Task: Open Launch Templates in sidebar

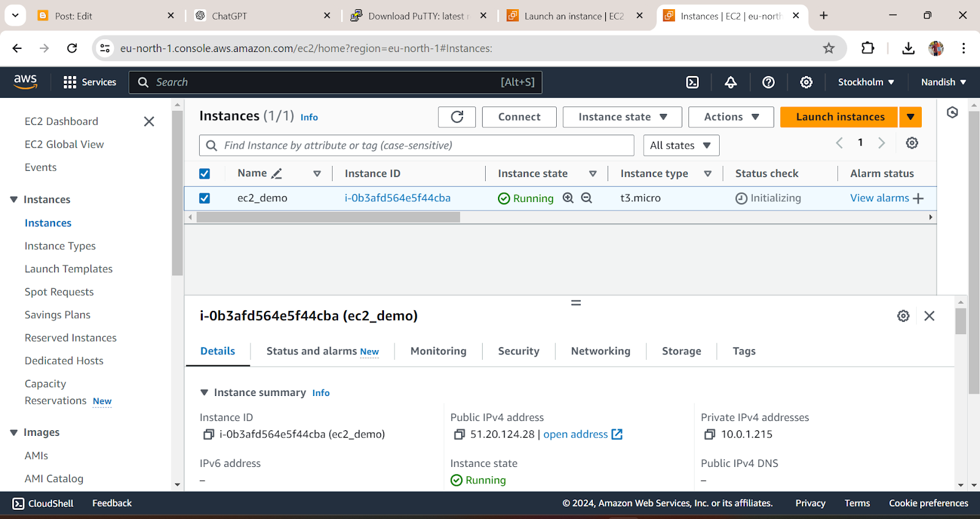Action: click(69, 269)
